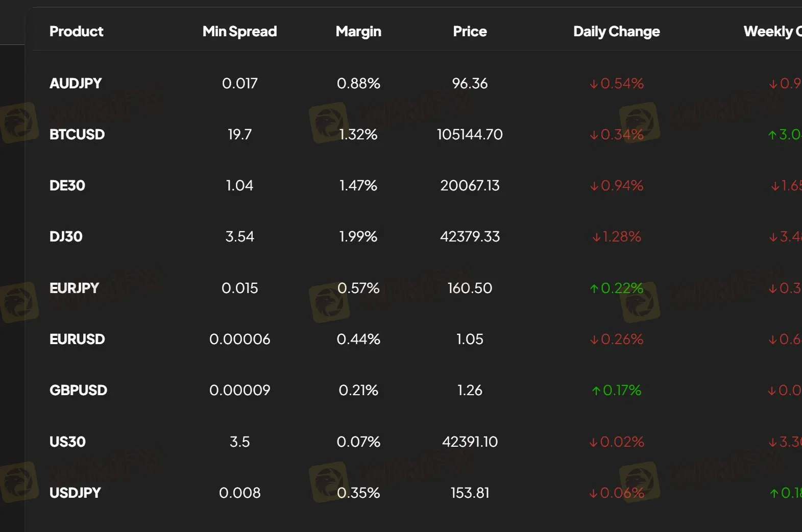Select the USDJPY product
The width and height of the screenshot is (802, 532).
coord(75,493)
